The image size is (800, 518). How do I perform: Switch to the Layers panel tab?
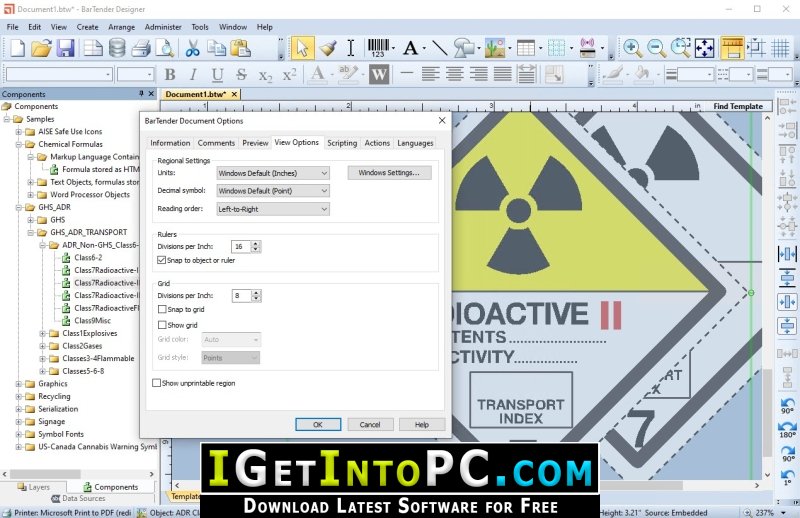[34, 487]
